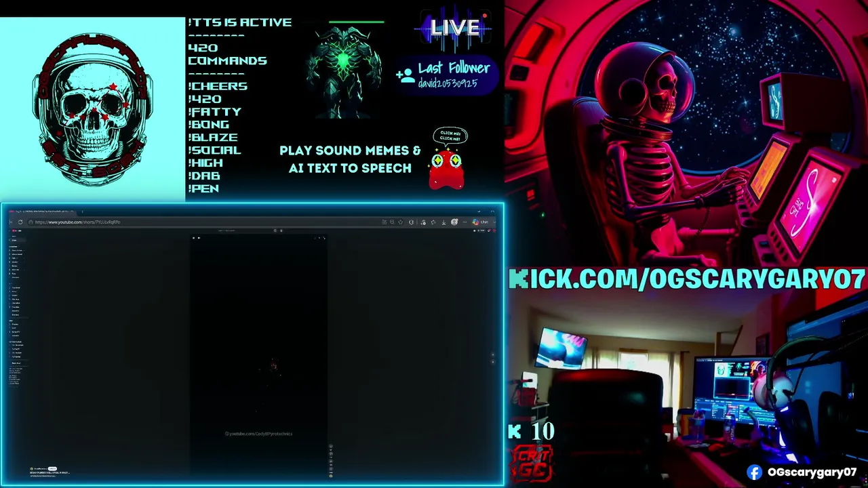868x488 pixels.
Task: Open the Copilot Chat sidebar button
Action: 481,222
